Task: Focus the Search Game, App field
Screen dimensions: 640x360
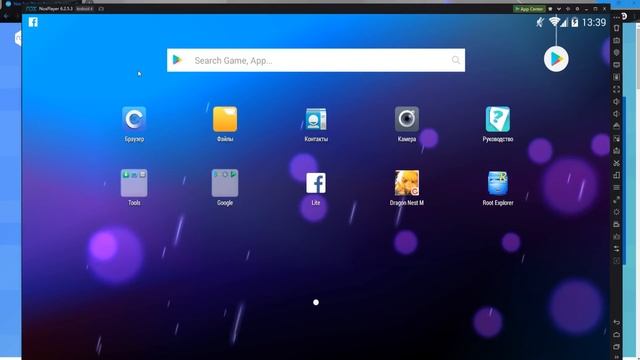Action: click(x=316, y=60)
